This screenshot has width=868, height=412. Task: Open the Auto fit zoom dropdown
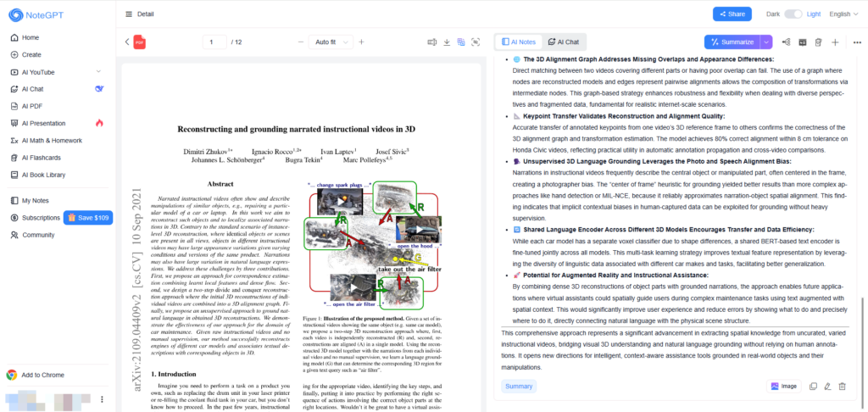(x=331, y=42)
